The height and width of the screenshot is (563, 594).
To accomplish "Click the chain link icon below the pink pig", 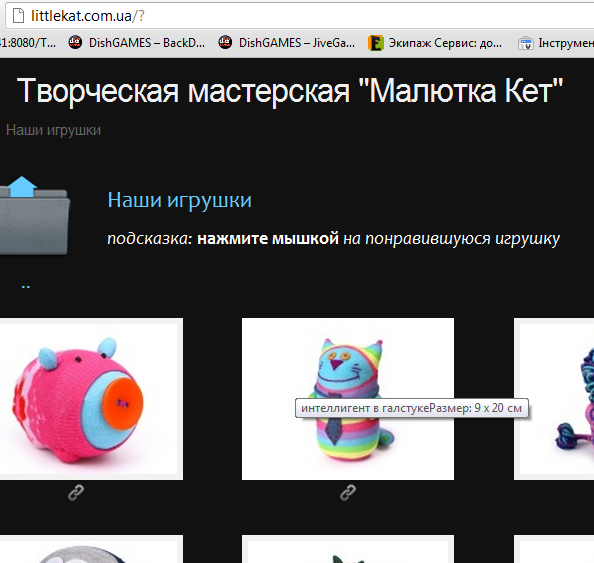I will coord(76,493).
